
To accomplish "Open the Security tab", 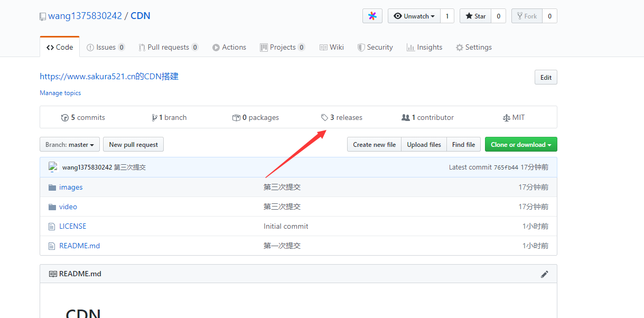I will tap(375, 47).
